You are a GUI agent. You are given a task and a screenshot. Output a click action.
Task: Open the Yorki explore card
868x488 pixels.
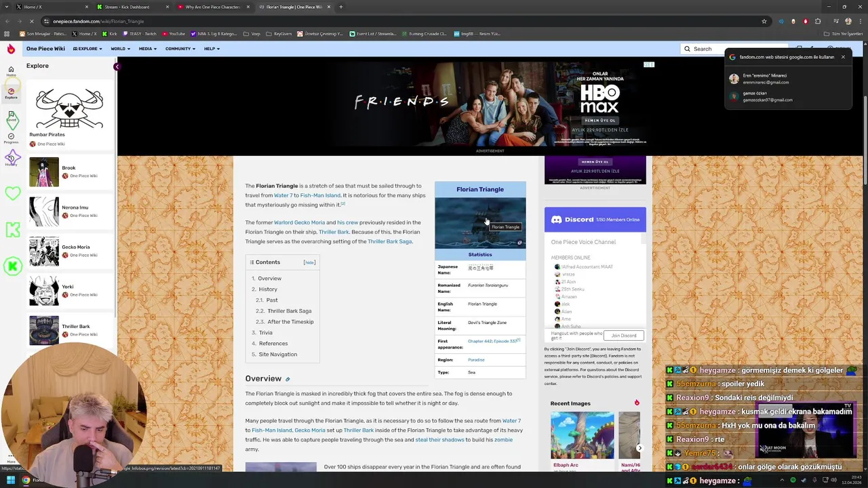pyautogui.click(x=70, y=291)
